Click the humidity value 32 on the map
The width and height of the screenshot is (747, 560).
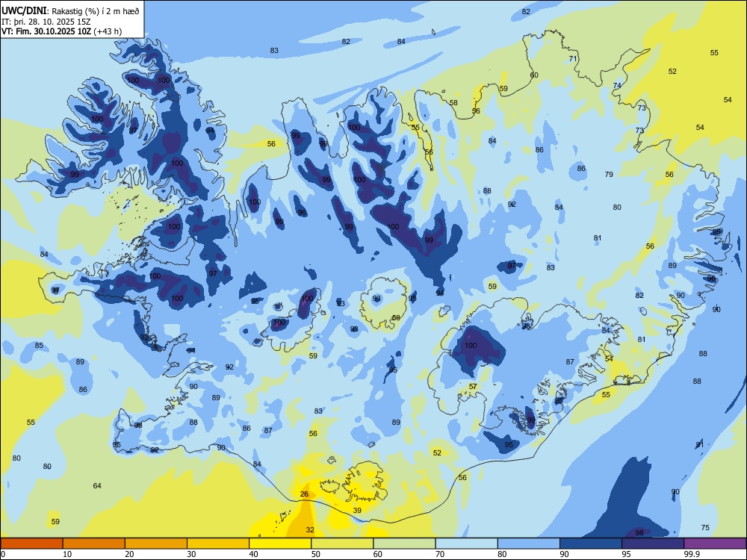310,529
